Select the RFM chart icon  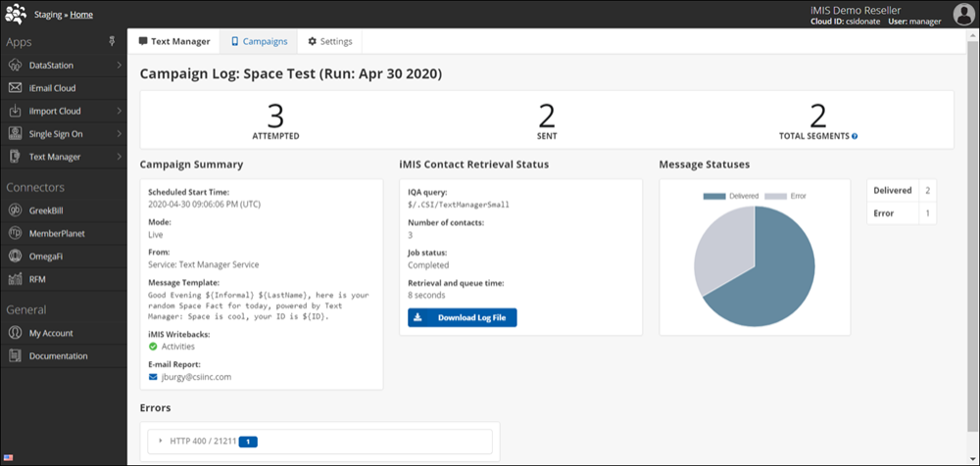[15, 279]
